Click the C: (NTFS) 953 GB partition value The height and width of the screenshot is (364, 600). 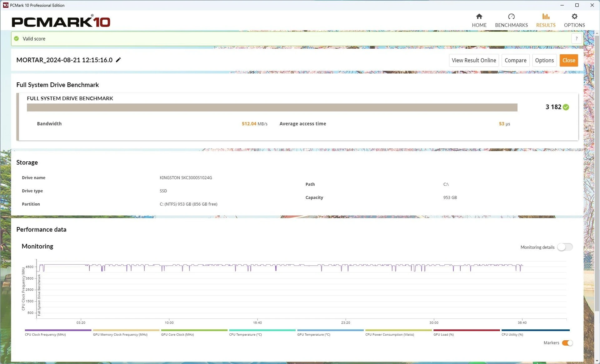188,204
